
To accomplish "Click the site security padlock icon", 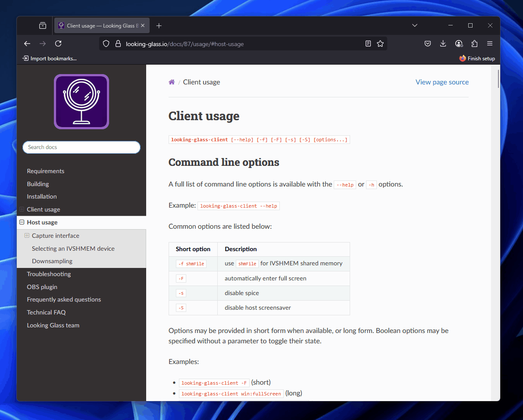I will click(118, 44).
